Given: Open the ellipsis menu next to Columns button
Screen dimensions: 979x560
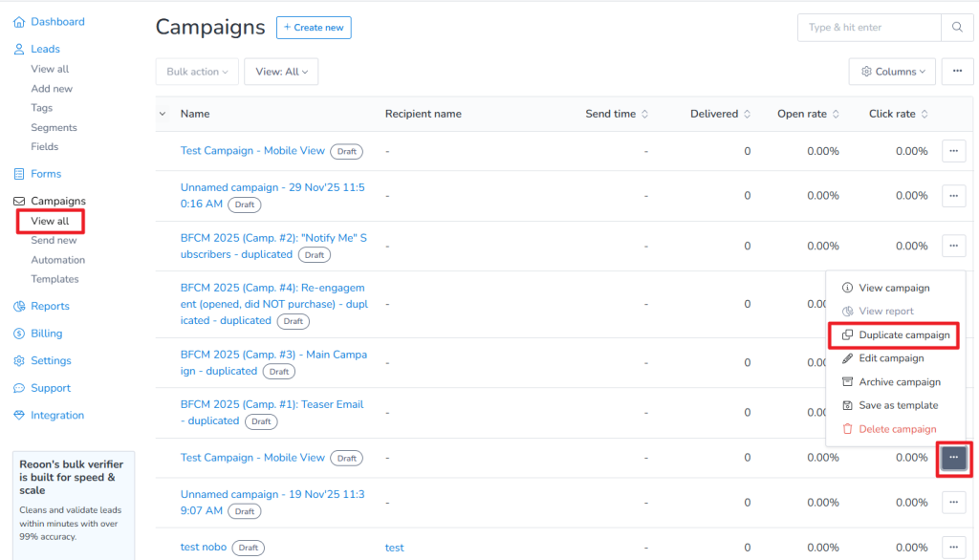Looking at the screenshot, I should tap(957, 71).
